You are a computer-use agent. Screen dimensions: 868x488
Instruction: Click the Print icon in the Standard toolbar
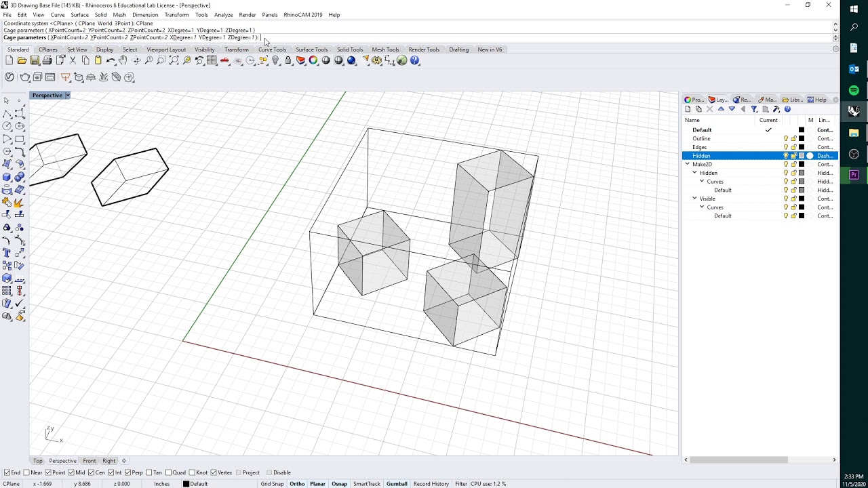click(x=47, y=60)
